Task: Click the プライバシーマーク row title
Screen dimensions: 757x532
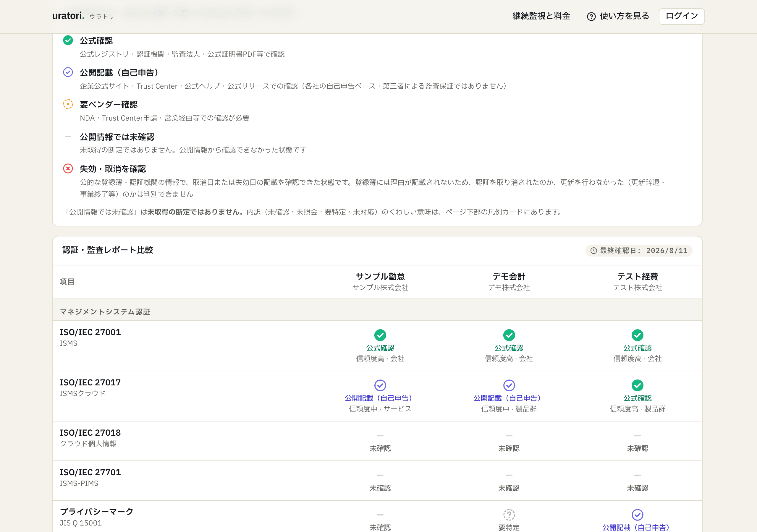Action: [x=96, y=512]
